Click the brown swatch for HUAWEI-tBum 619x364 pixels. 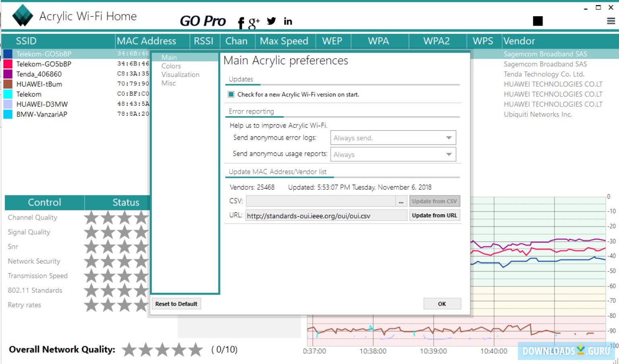click(x=8, y=84)
